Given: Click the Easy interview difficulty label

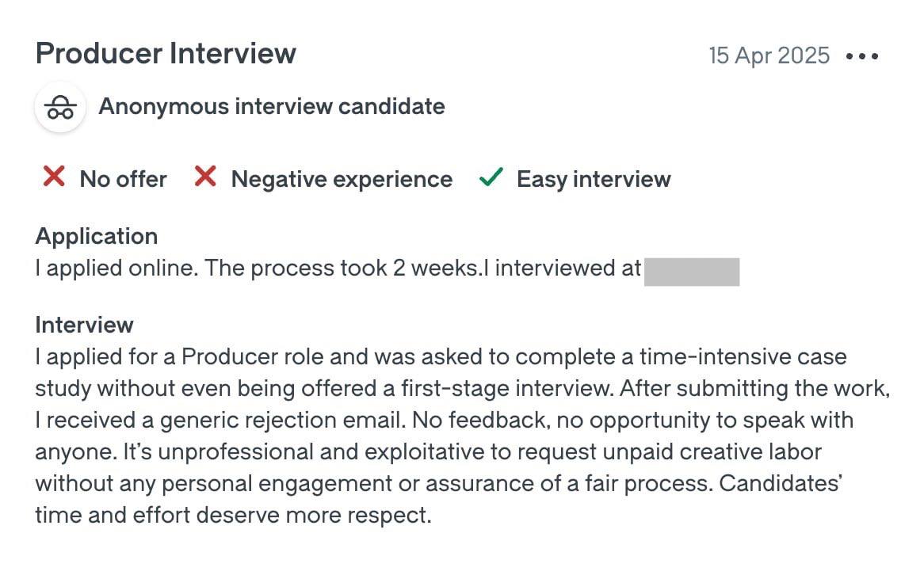Looking at the screenshot, I should 594,179.
